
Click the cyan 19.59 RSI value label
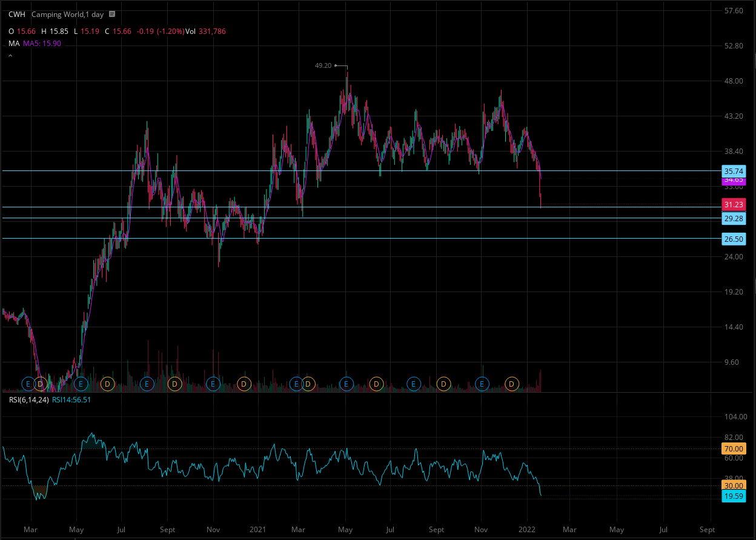tap(734, 496)
